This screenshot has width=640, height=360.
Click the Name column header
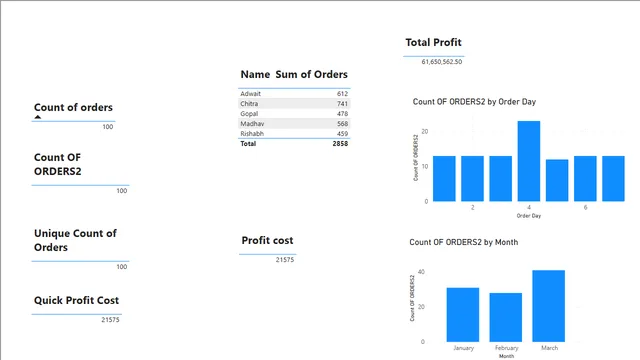click(x=255, y=74)
